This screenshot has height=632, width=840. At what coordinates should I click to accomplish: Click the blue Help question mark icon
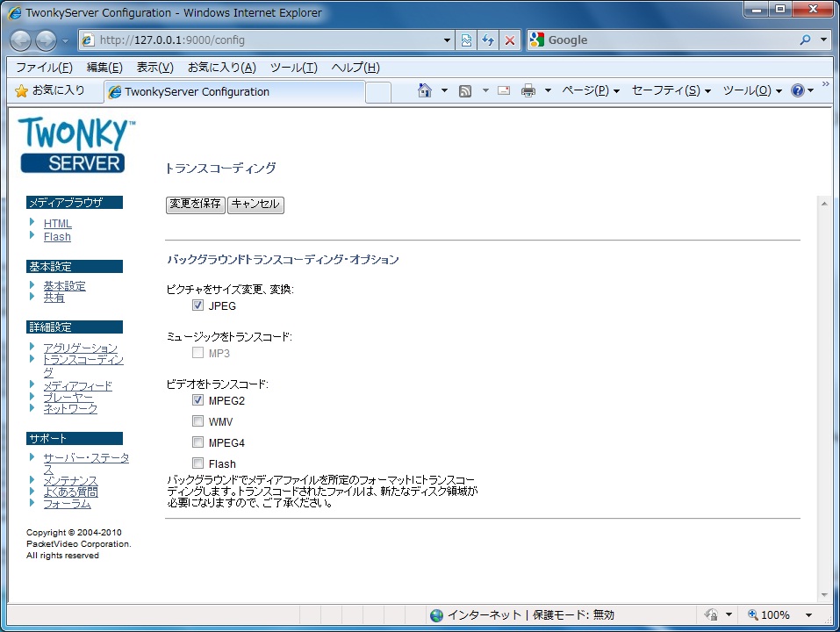tap(798, 90)
